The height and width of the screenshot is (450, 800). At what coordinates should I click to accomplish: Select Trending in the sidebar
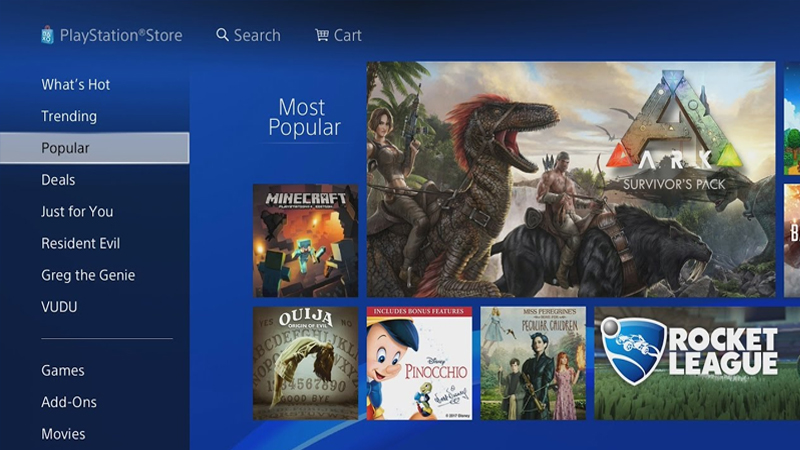69,116
